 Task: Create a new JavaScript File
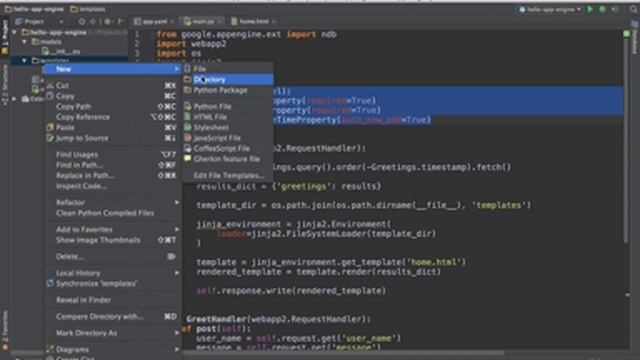228,138
